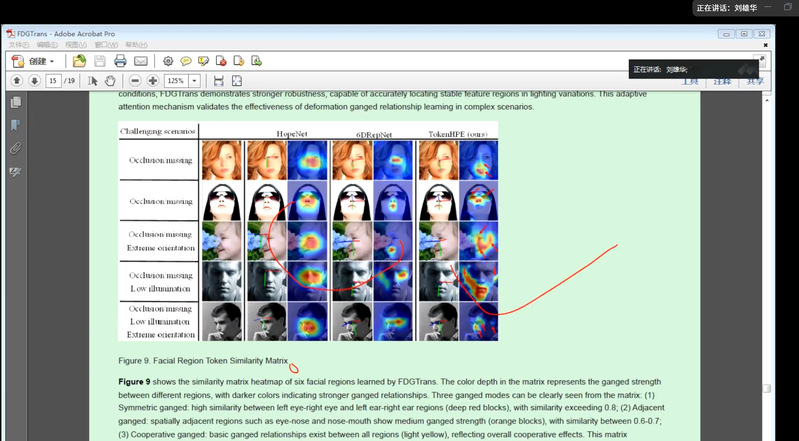Open the Comment (注释) pane

tap(721, 81)
